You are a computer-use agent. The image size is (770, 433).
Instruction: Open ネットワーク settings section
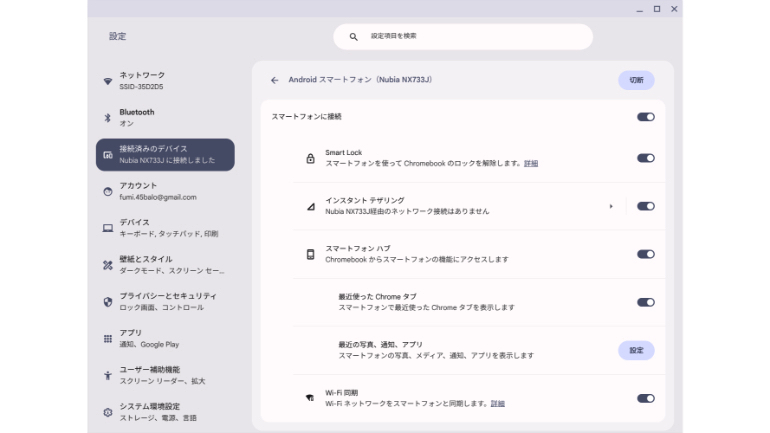click(x=165, y=81)
